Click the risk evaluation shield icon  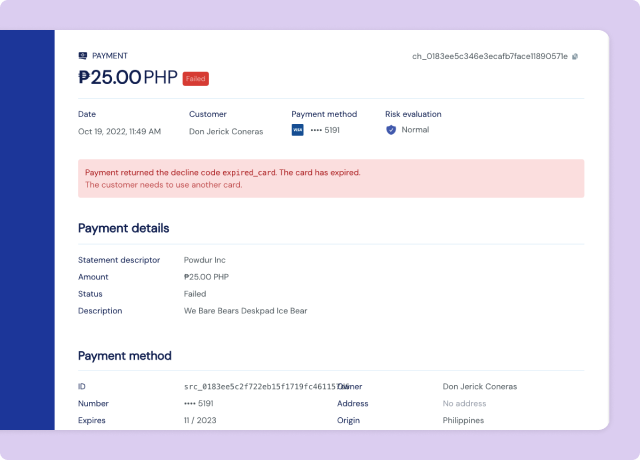(391, 130)
